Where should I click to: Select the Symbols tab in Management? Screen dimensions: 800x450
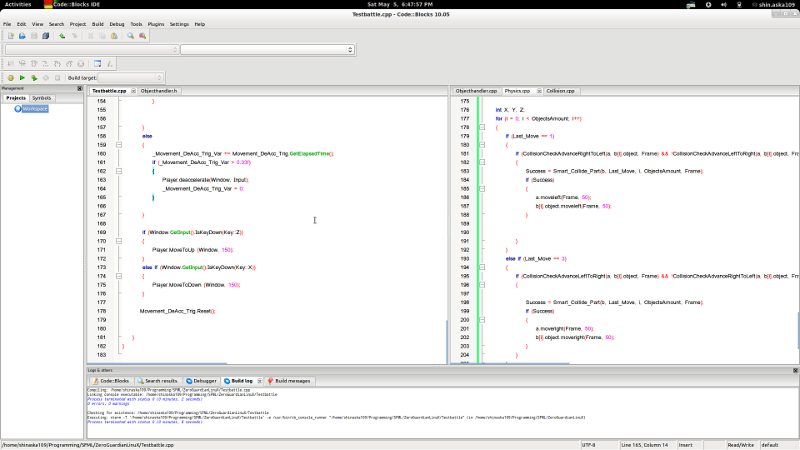click(41, 98)
